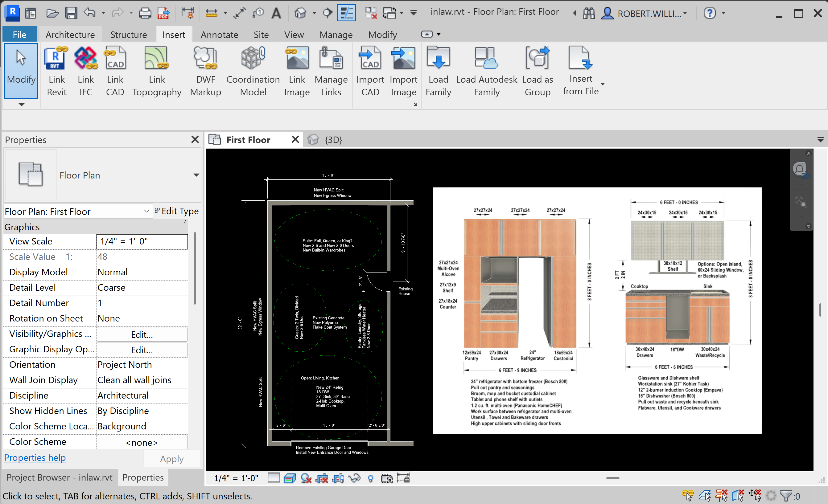Switch to the Annotate ribbon tab
The image size is (828, 504).
coord(219,35)
